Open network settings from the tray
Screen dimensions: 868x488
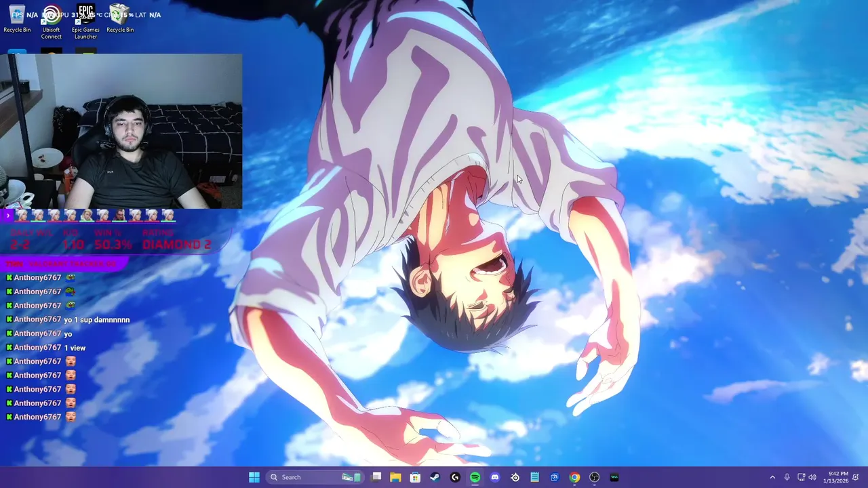coord(801,477)
